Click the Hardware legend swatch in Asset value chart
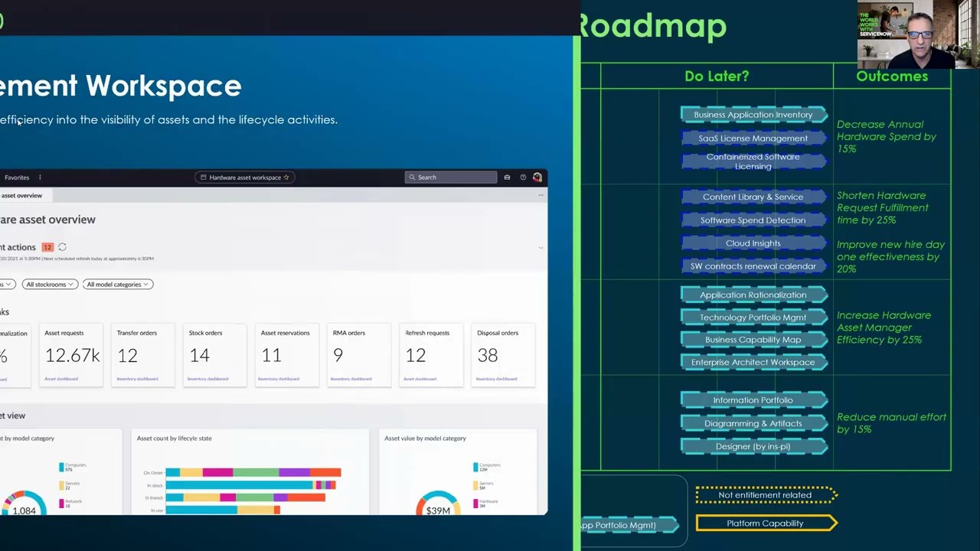The width and height of the screenshot is (980, 551). [475, 503]
